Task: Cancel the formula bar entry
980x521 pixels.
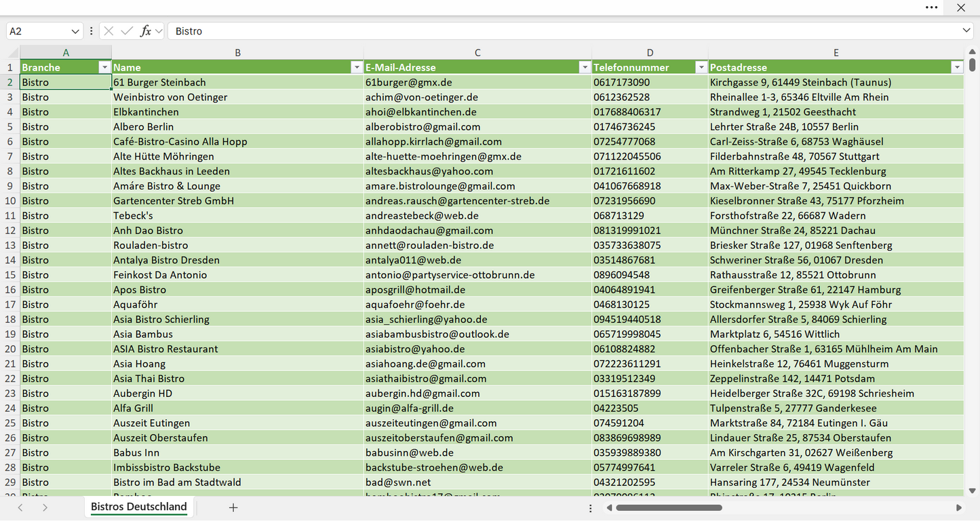Action: point(109,31)
